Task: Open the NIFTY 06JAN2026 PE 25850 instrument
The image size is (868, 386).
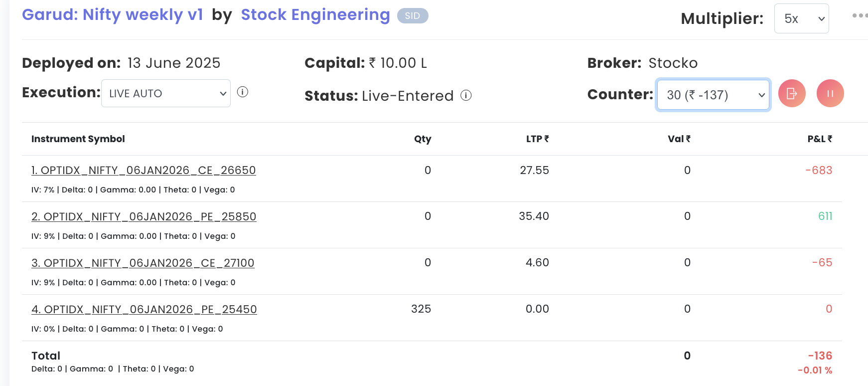Action: pos(144,217)
